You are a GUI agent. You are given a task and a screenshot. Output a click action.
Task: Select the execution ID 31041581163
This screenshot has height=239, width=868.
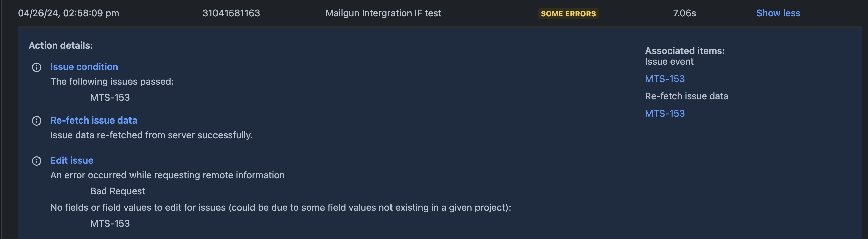click(x=231, y=13)
